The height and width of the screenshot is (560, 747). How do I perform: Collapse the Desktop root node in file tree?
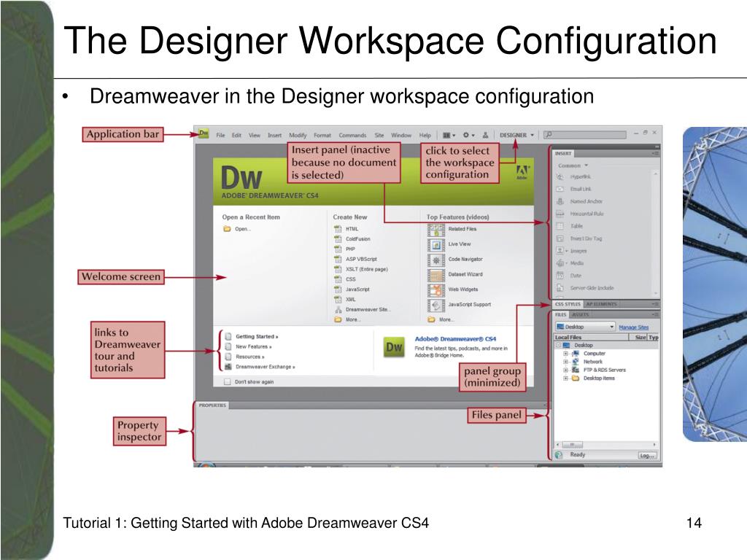[x=558, y=345]
